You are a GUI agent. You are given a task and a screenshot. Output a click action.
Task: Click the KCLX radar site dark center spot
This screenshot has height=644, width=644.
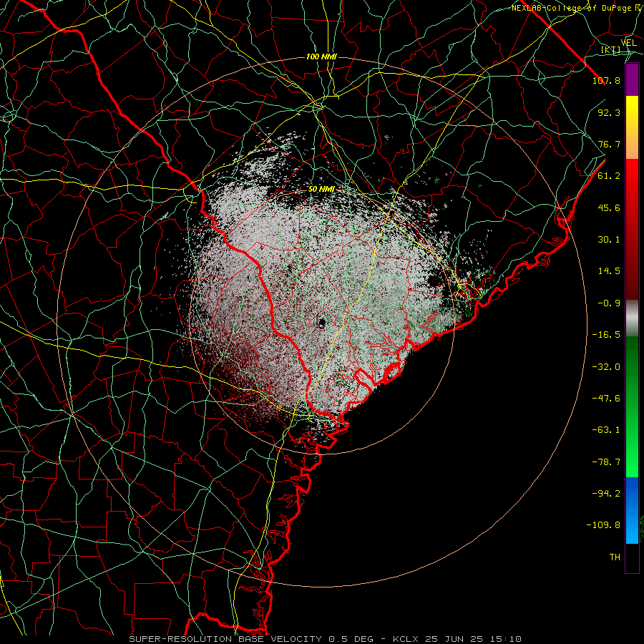tap(322, 323)
